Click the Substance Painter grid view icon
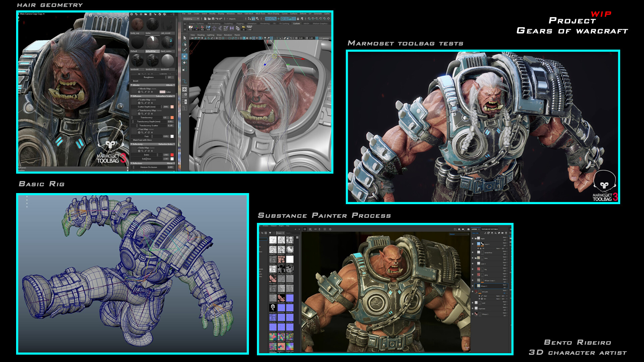This screenshot has height=362, width=644. [x=297, y=237]
